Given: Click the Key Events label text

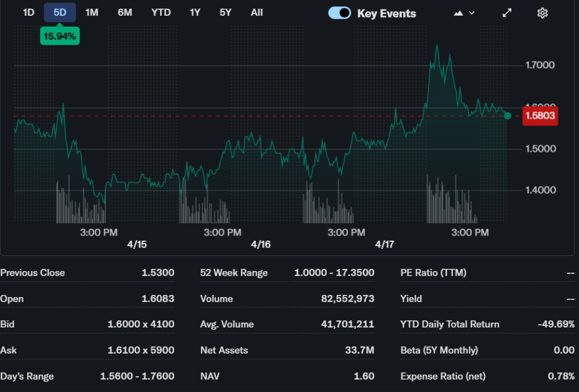Looking at the screenshot, I should [x=386, y=14].
